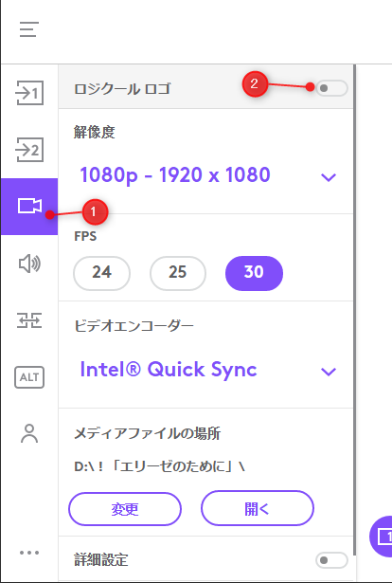Click the 変更 button
The height and width of the screenshot is (583, 392).
pos(125,509)
